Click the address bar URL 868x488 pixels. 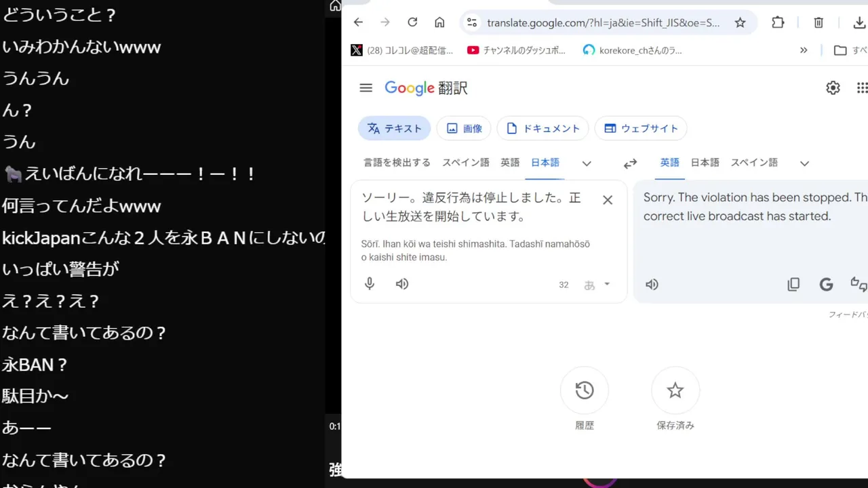[604, 23]
